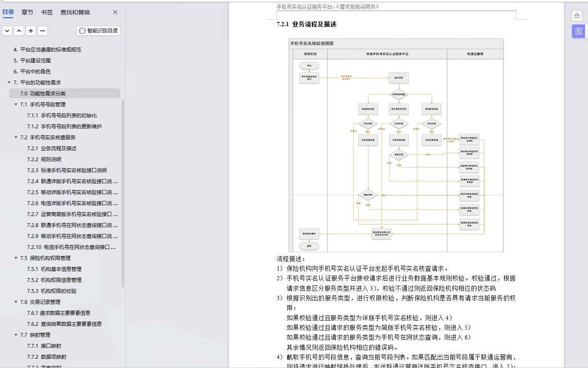Viewport: 588px width, 368px height.
Task: Go to 5. 平台建设范围 heading
Action: [x=32, y=60]
